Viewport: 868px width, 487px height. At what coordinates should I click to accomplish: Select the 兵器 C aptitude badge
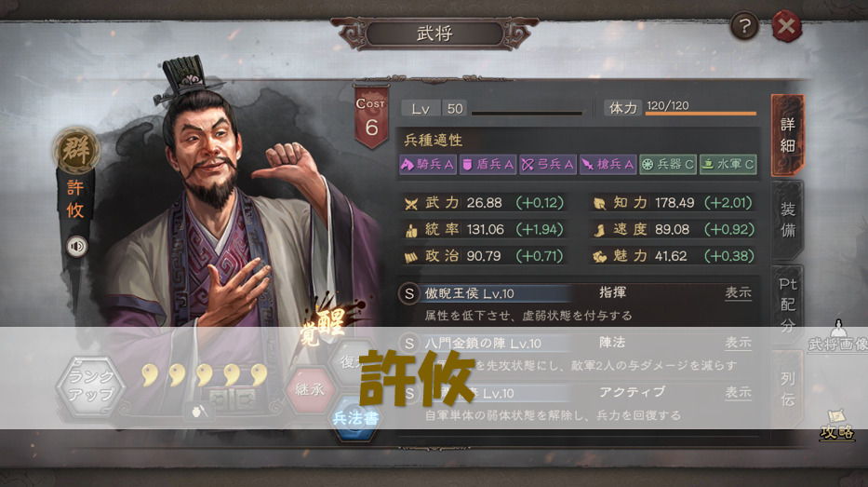click(668, 164)
